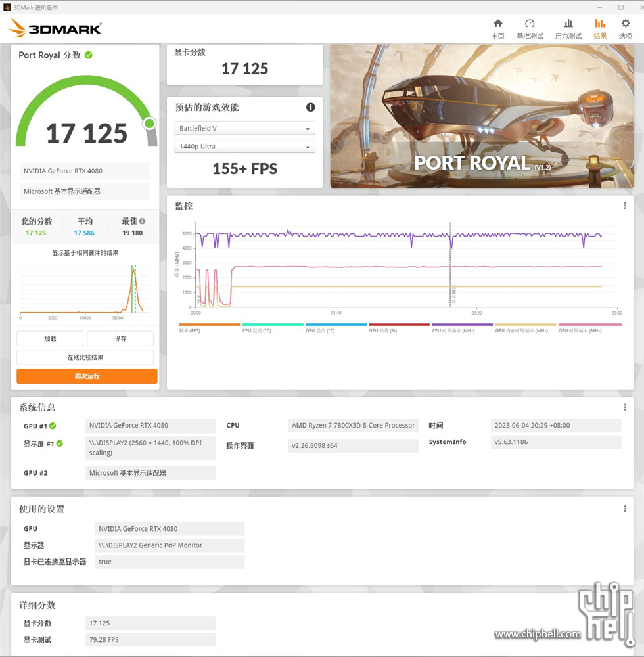Toggle the GPU 温度 blue legend
The image size is (644, 657).
click(x=336, y=328)
